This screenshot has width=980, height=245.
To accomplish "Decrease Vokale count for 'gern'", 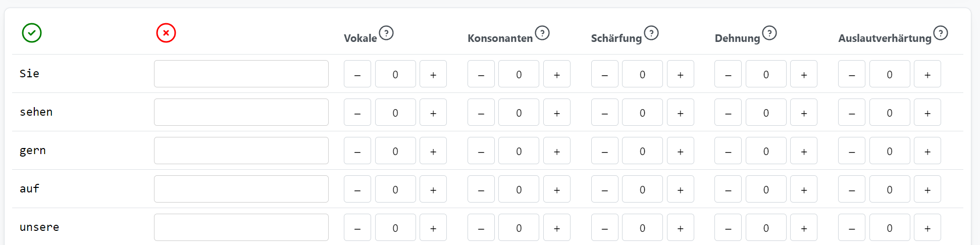I will 357,151.
